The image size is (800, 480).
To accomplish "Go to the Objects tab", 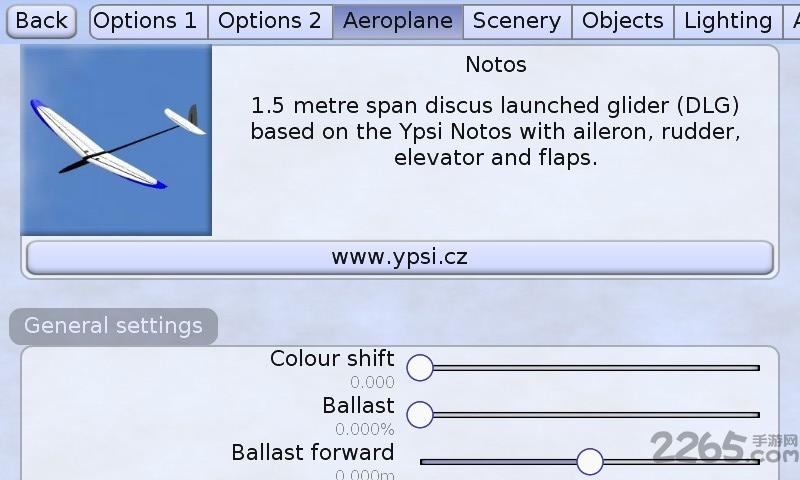I will click(623, 21).
